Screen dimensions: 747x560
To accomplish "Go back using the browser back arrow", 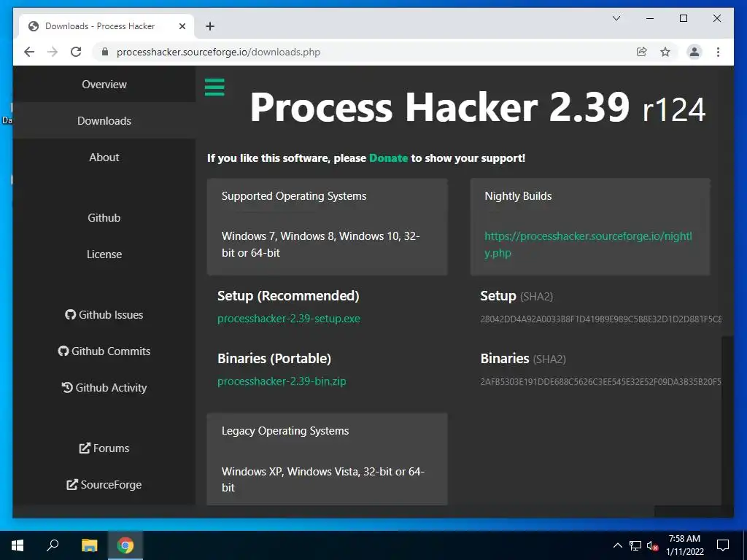I will tap(29, 52).
